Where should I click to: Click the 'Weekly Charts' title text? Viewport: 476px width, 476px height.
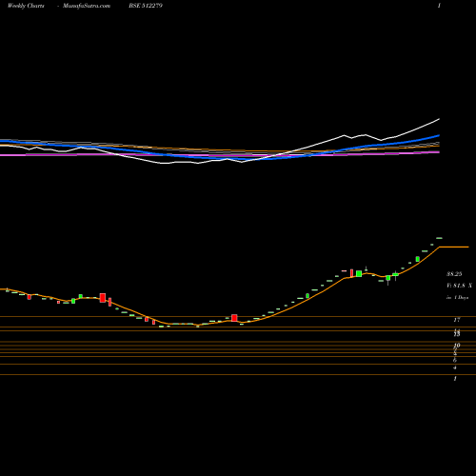click(26, 6)
